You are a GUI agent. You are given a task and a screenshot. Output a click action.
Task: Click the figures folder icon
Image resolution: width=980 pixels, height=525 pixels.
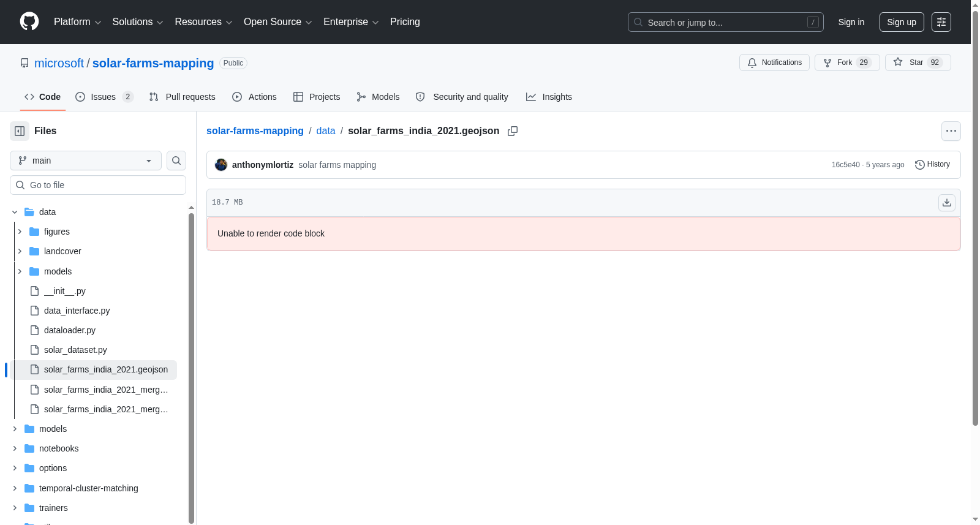tap(34, 232)
